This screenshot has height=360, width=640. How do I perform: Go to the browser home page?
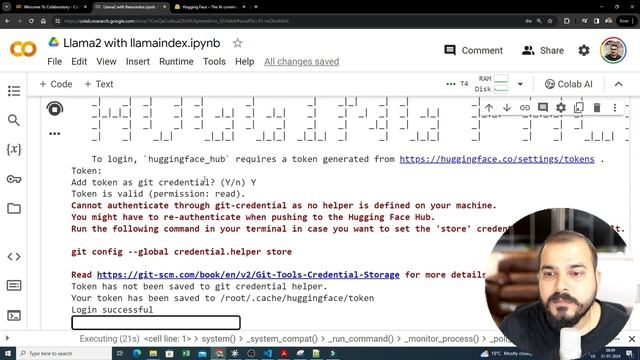pos(43,21)
